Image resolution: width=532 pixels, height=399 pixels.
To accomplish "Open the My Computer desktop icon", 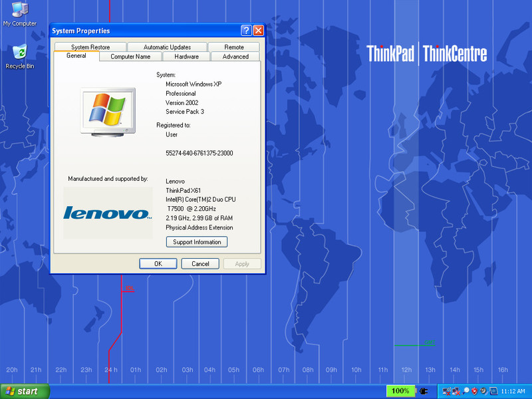I will click(x=20, y=13).
